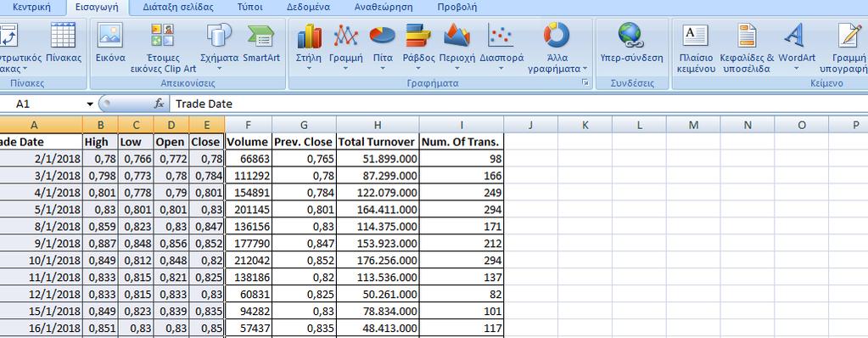Select the High cell 0,887
Screen dimensions: 868x338
click(100, 244)
